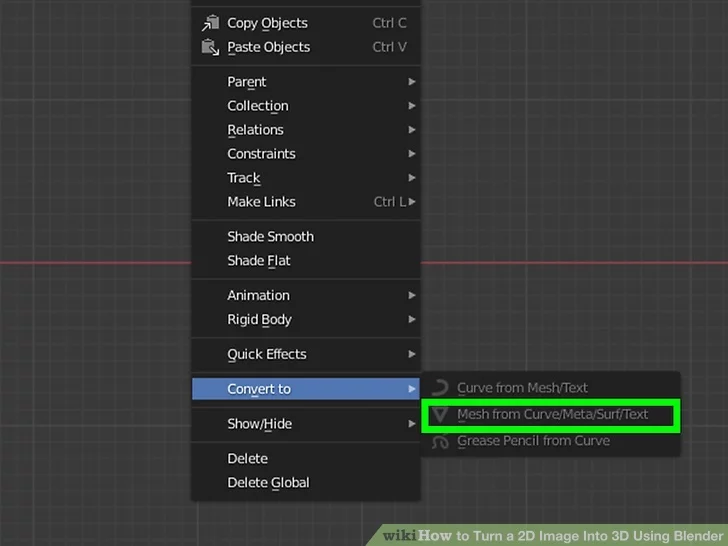
Task: Click Delete Global menu entry
Action: point(268,483)
